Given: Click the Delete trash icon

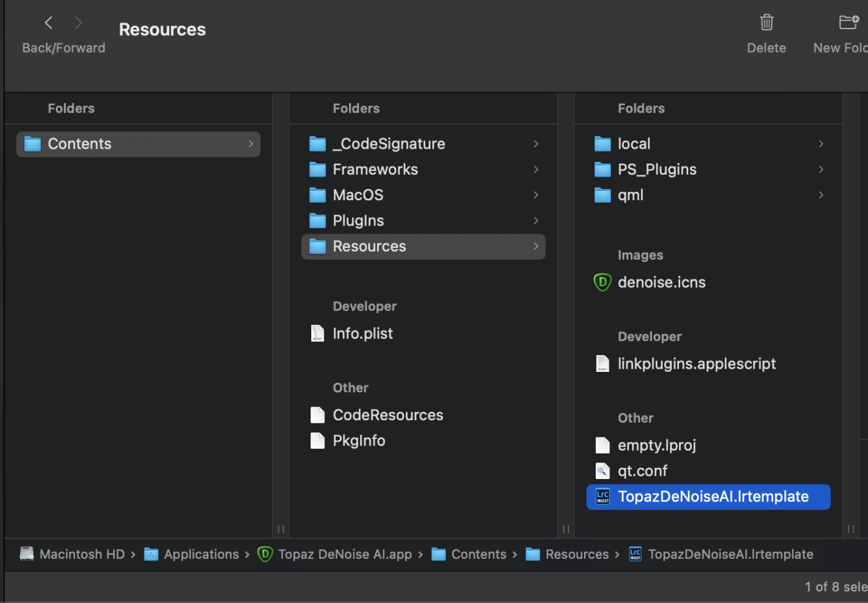Looking at the screenshot, I should 767,22.
